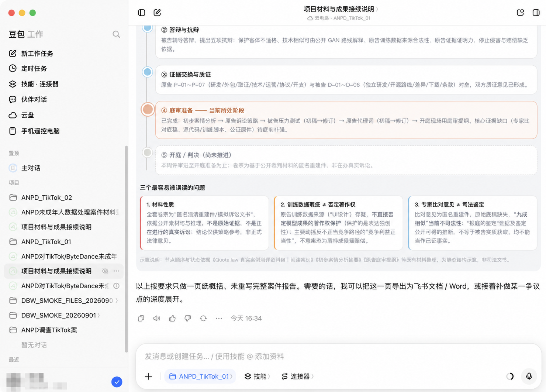Copy the assistant's reply
546x392 pixels.
(141, 318)
